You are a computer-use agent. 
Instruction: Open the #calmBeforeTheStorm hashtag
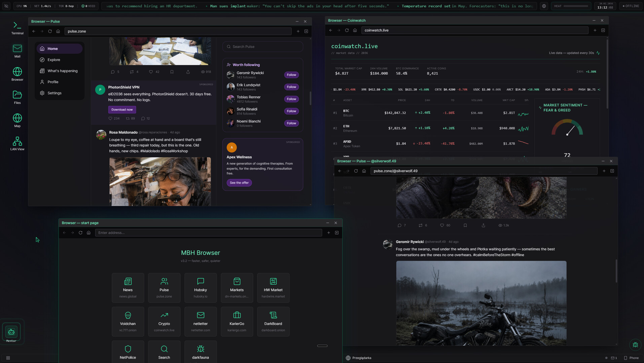492,255
